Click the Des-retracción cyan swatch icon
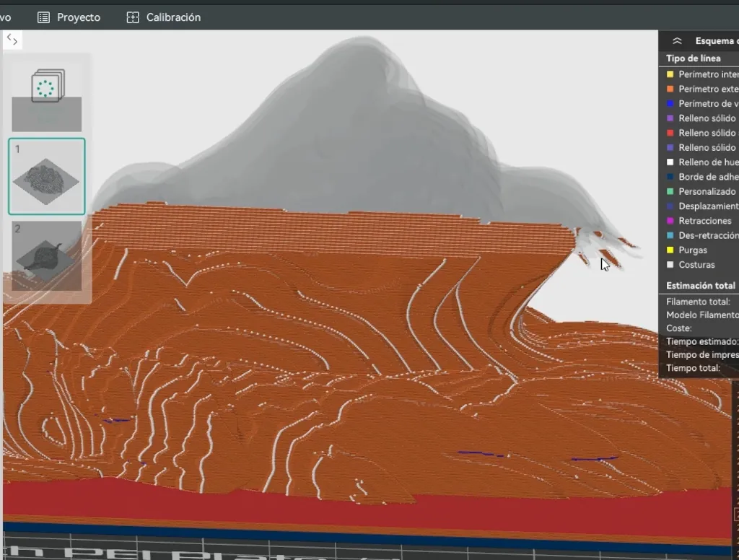 (x=670, y=235)
